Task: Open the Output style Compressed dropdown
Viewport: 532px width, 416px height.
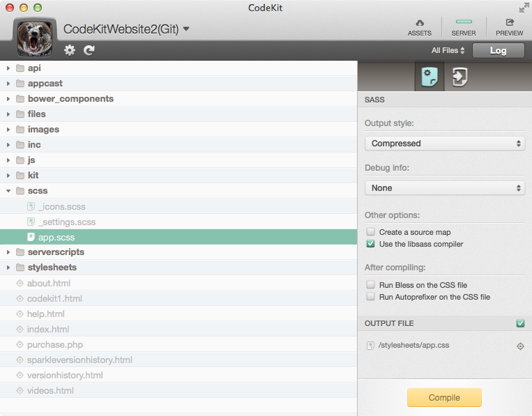Action: [x=444, y=144]
